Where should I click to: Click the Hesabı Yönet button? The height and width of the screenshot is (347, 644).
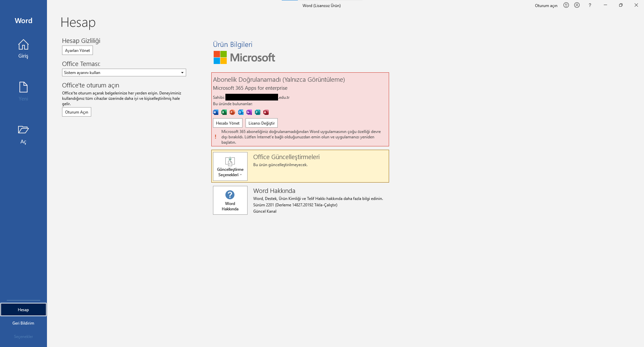(x=228, y=123)
